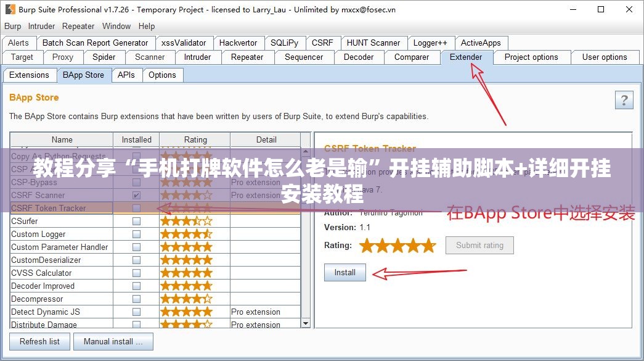Open the Extender Options sub-tab
Image resolution: width=644 pixels, height=361 pixels.
tap(162, 75)
